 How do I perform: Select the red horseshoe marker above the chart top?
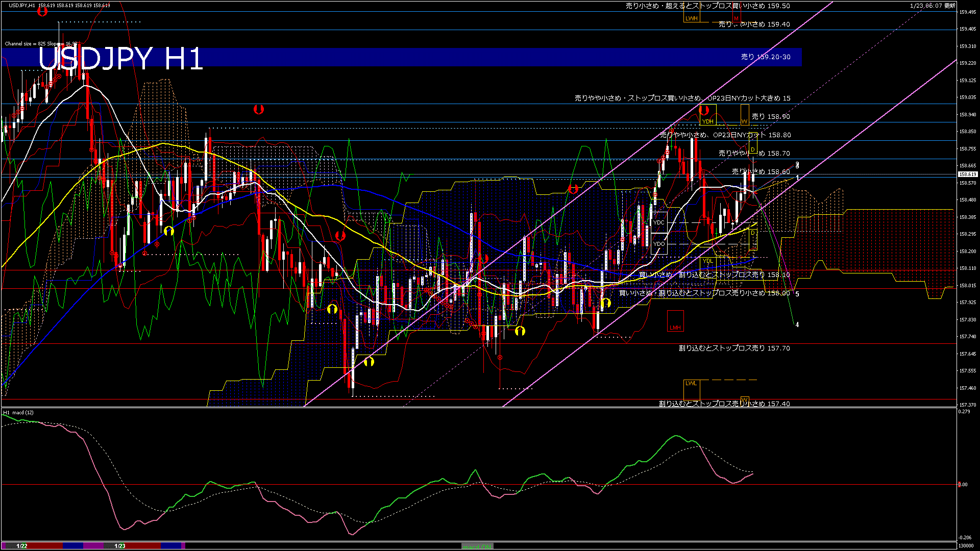pyautogui.click(x=43, y=11)
